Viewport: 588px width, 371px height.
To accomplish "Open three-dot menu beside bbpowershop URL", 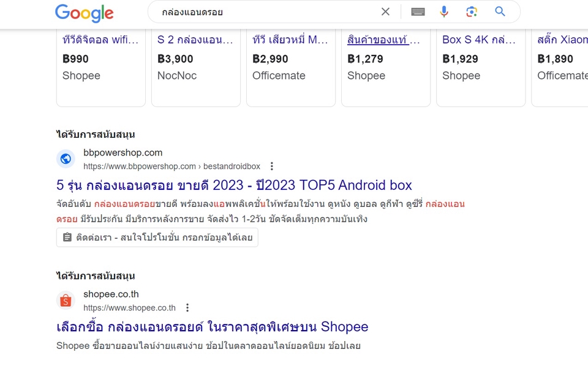I will 271,166.
